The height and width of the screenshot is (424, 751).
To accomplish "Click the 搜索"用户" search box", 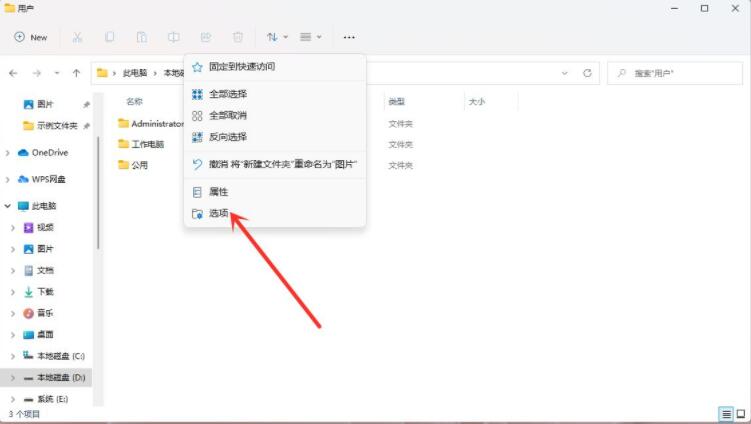I will 674,73.
